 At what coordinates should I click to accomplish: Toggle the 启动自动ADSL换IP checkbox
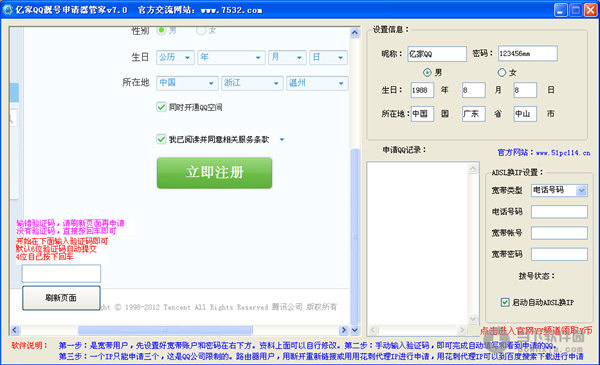pyautogui.click(x=505, y=302)
